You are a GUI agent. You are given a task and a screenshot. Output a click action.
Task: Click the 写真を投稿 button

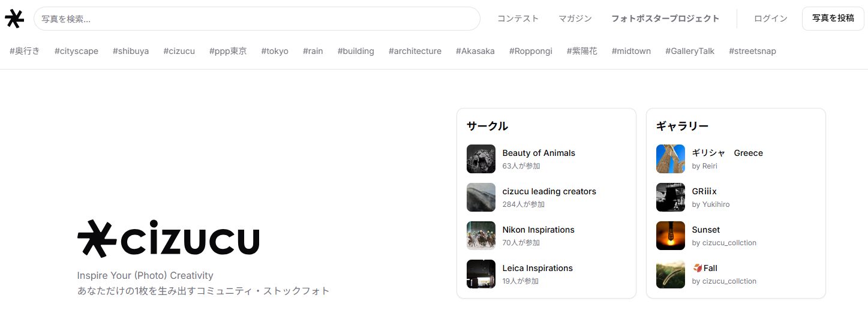[833, 19]
